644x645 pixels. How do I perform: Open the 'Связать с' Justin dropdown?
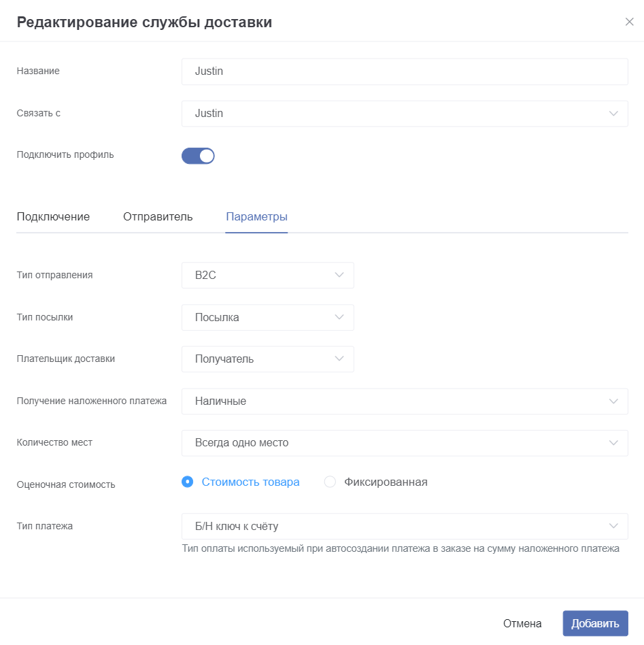[x=405, y=114]
